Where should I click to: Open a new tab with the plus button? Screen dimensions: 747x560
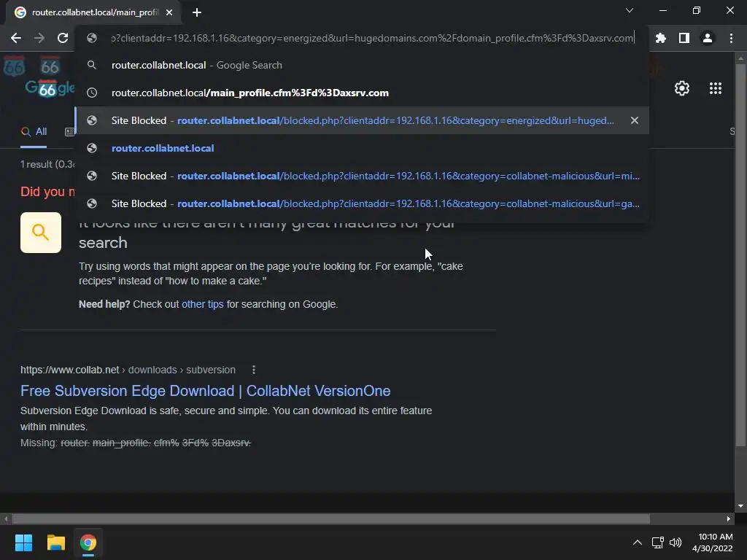[197, 12]
